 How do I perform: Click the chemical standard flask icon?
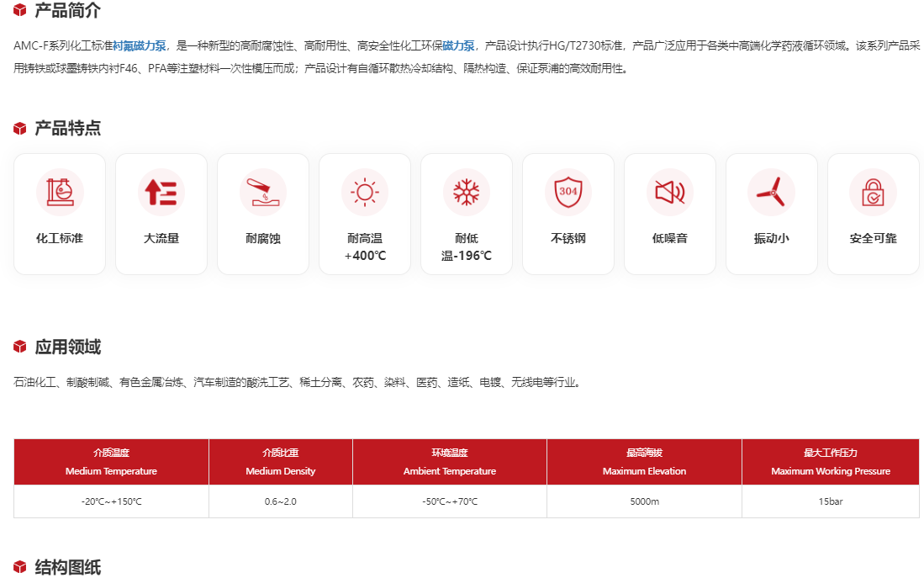pyautogui.click(x=60, y=193)
